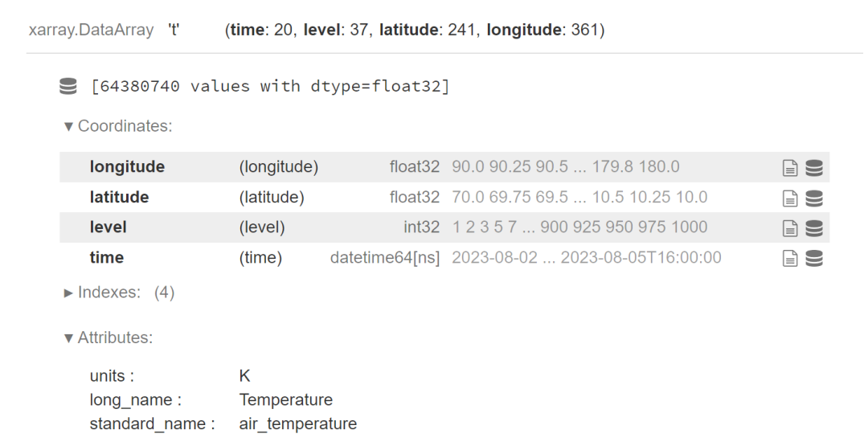Click the xarray.DataArray header label

click(91, 31)
